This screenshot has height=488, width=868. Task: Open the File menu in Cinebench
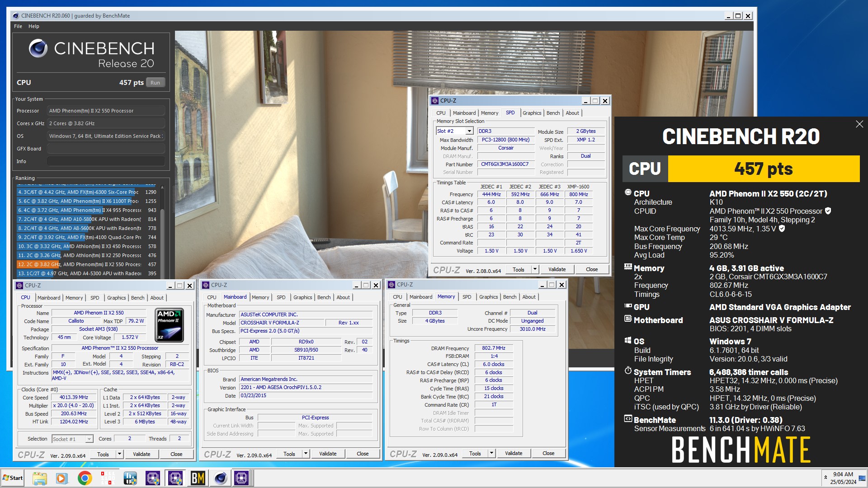point(18,26)
